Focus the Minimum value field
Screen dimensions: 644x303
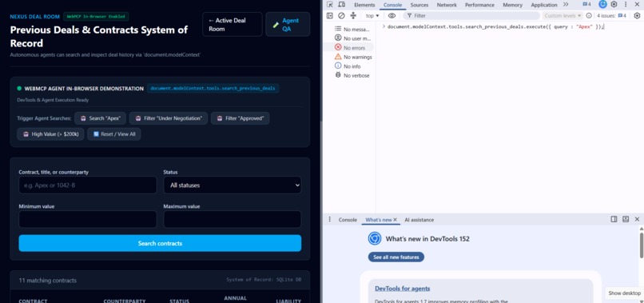click(87, 220)
